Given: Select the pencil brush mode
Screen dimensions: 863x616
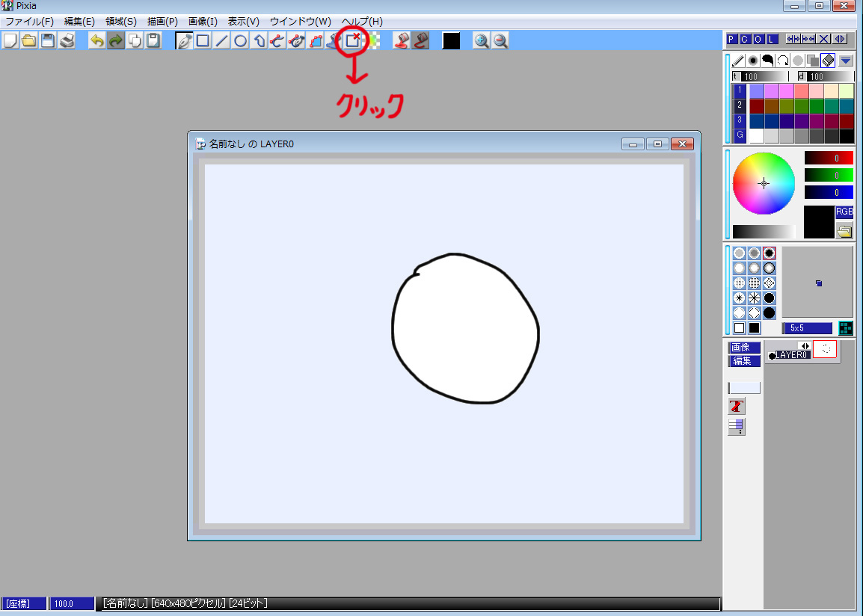Looking at the screenshot, I should pyautogui.click(x=739, y=61).
